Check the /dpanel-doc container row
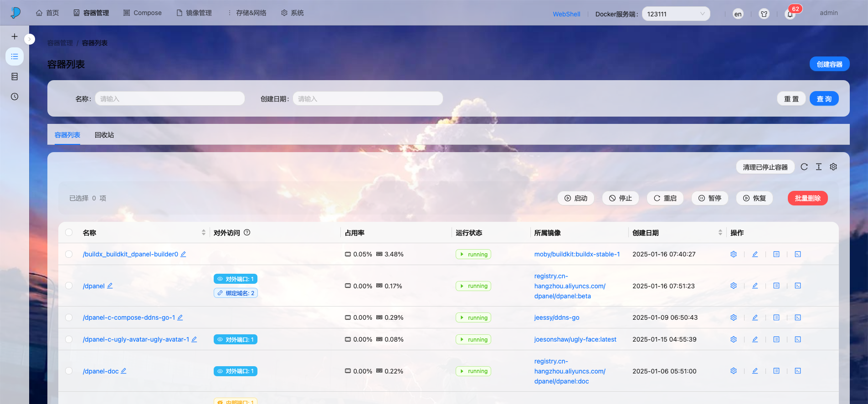 point(69,371)
